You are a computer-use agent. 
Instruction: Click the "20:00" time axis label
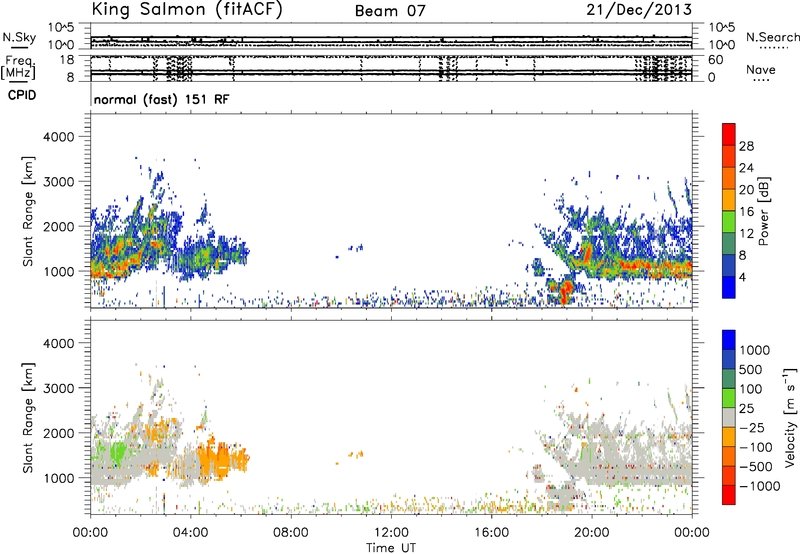point(592,533)
